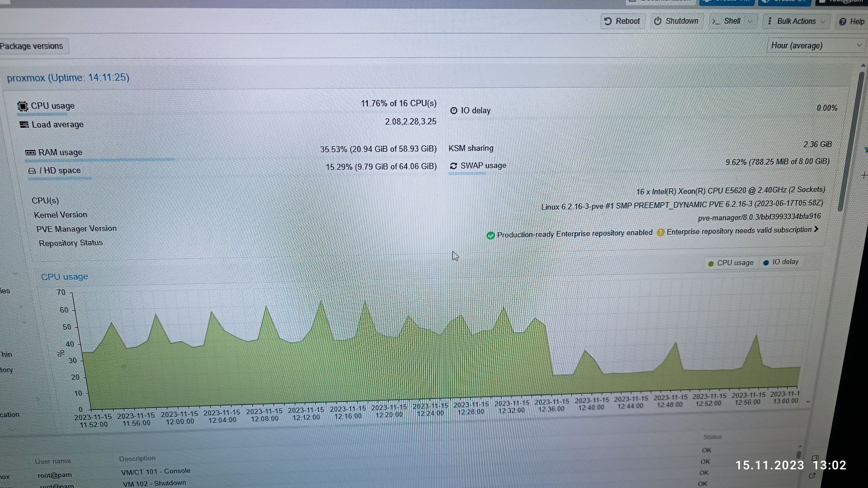Click the 11.76% of 16 CPU(s) value

point(398,104)
